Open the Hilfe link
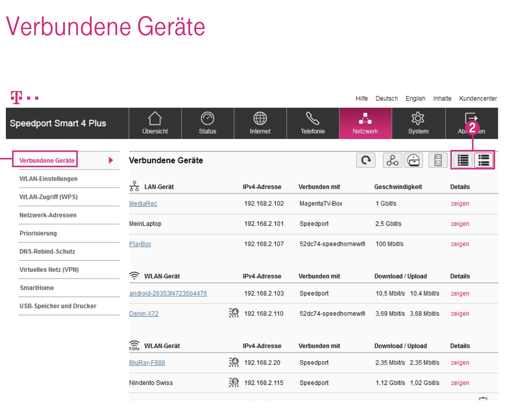The height and width of the screenshot is (420, 523). 362,98
